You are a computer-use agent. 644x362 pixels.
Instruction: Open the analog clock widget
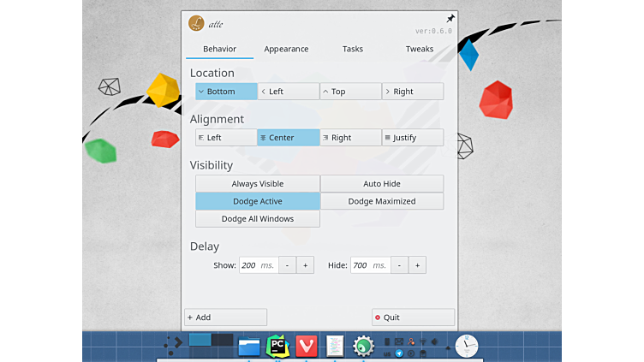467,346
